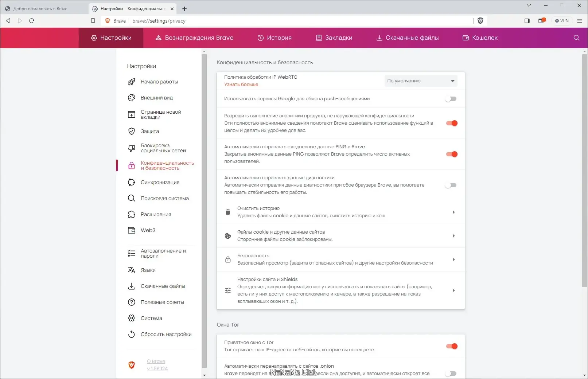Viewport: 588px width, 379px height.
Task: Open the WebRTC IP policy dropdown
Action: 421,81
